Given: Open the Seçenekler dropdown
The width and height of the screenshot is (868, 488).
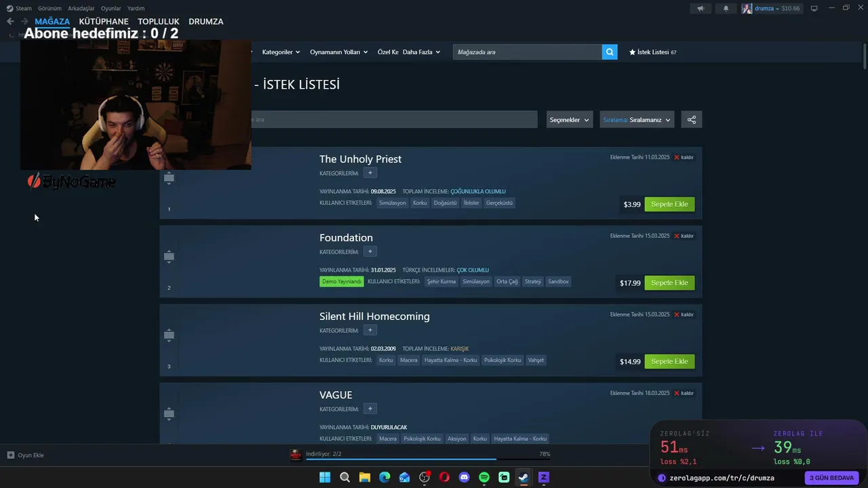Looking at the screenshot, I should click(x=570, y=120).
